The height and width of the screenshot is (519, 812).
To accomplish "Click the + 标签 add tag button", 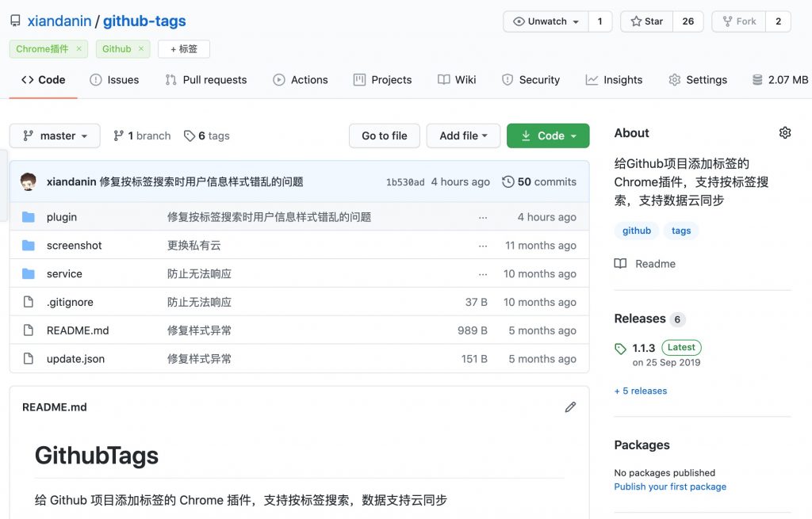I will pyautogui.click(x=184, y=49).
